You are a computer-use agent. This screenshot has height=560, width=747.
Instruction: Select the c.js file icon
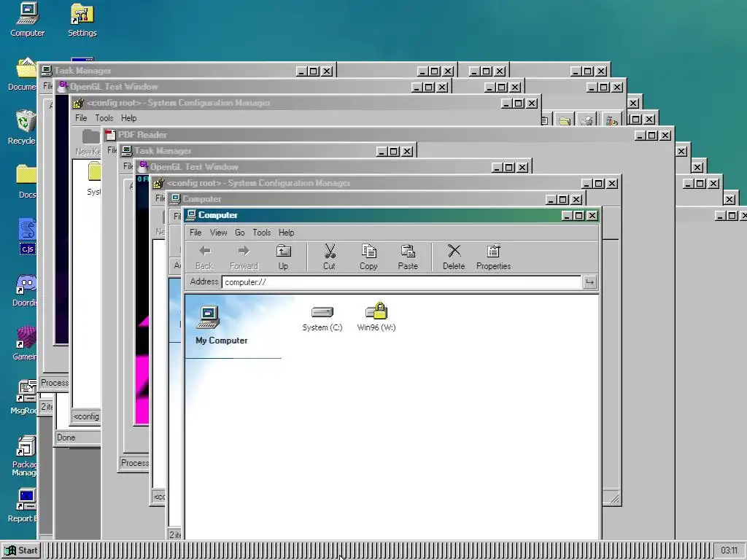pos(28,236)
